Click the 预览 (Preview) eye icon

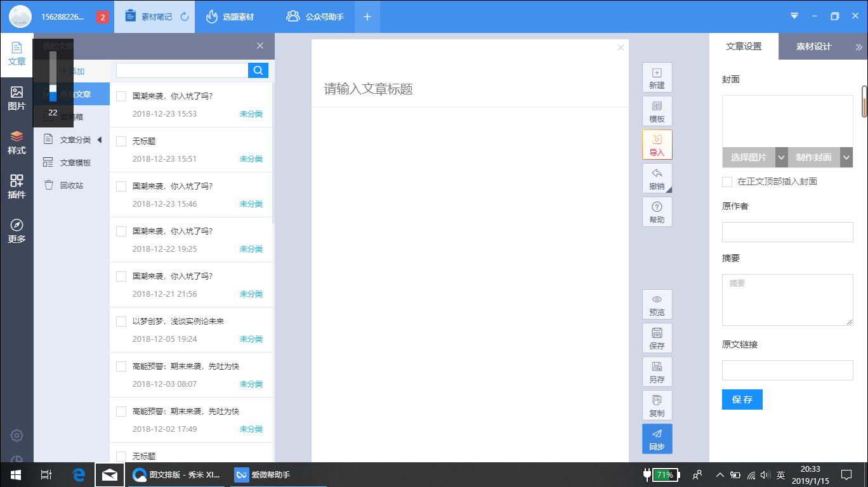[x=657, y=304]
